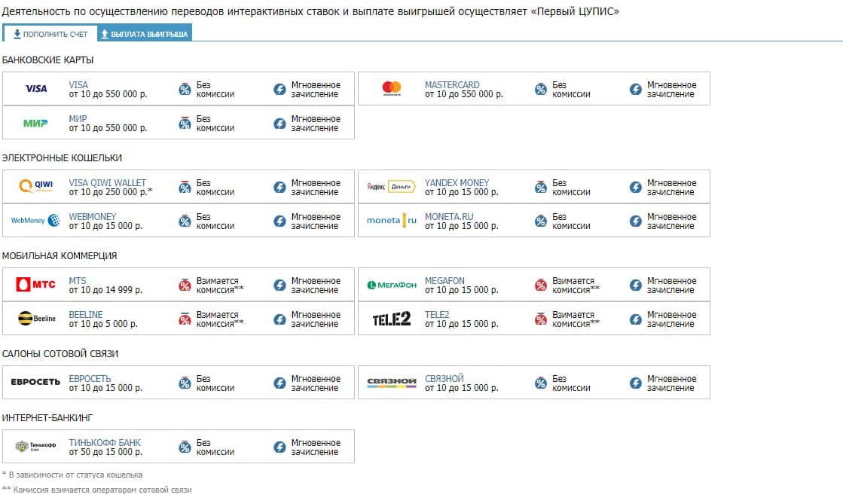Click the lightning icon in WEBMONEY row
Screen dimensions: 843x504
click(279, 221)
